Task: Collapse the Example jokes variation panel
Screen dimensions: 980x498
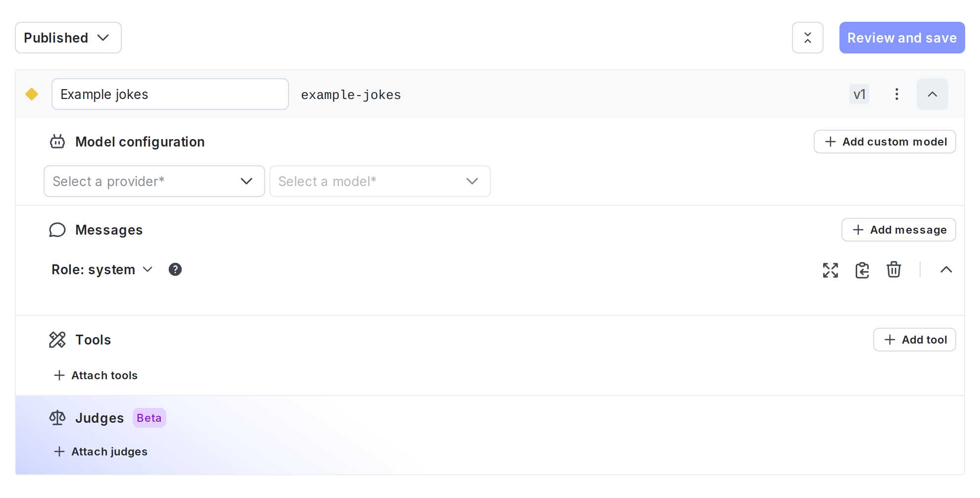Action: (932, 94)
